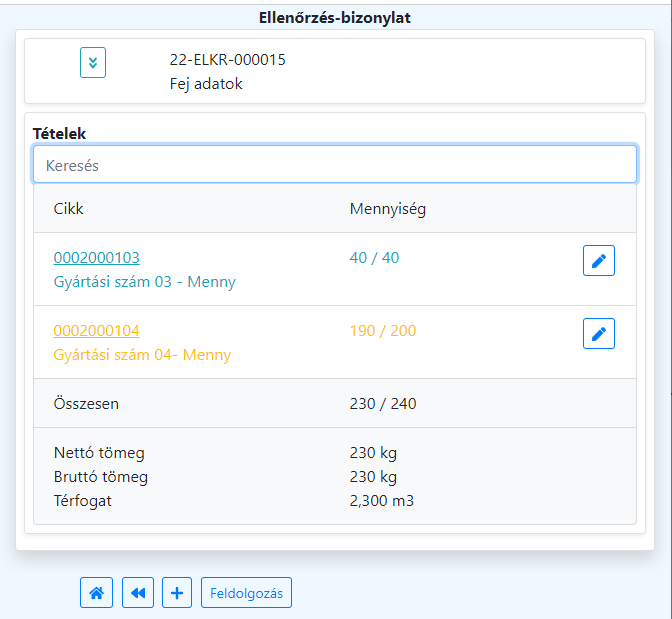Click the double-arrow back icon
This screenshot has height=619, width=672.
(x=138, y=593)
